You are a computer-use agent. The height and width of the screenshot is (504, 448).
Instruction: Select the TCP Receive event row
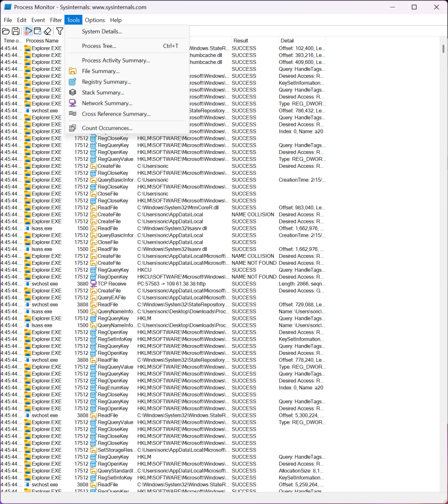(x=163, y=284)
